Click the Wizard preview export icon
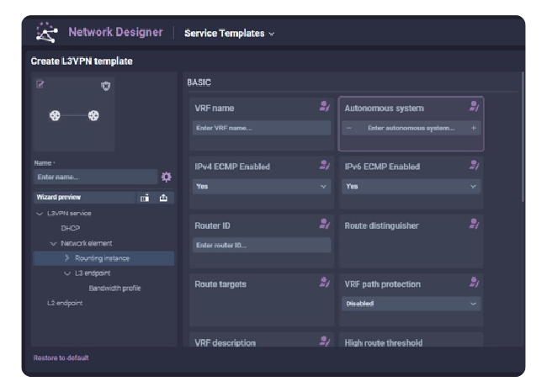 point(163,198)
